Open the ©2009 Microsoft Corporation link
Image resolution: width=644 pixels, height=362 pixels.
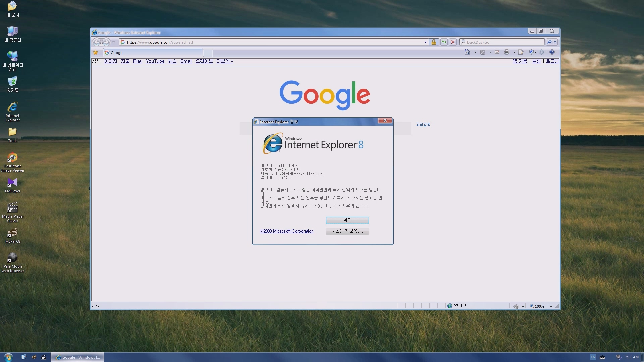[287, 231]
